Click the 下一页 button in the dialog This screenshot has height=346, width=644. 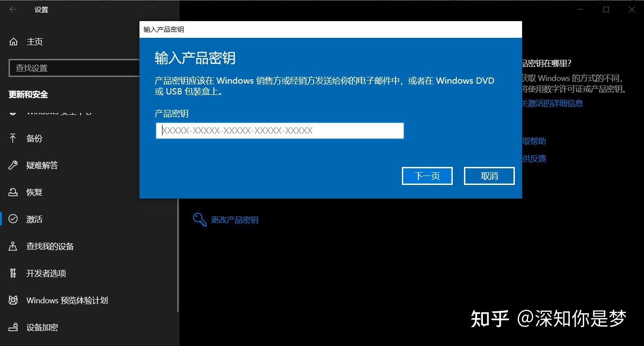click(x=427, y=176)
